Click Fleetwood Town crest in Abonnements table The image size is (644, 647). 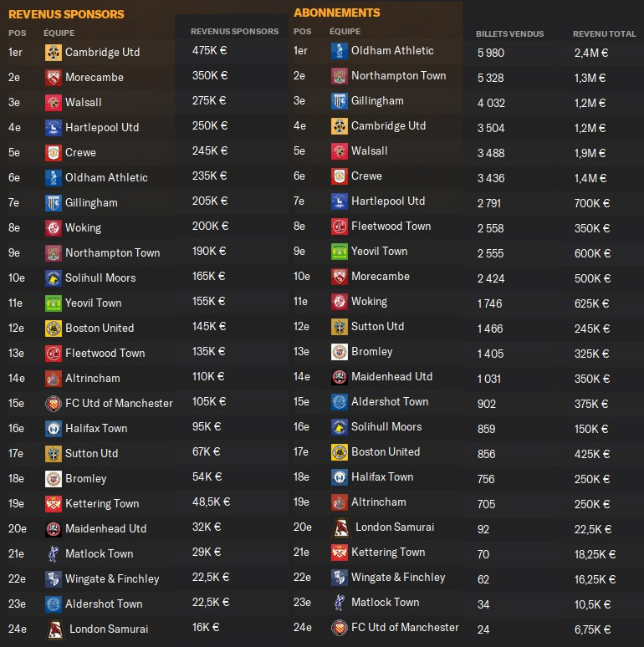(340, 227)
